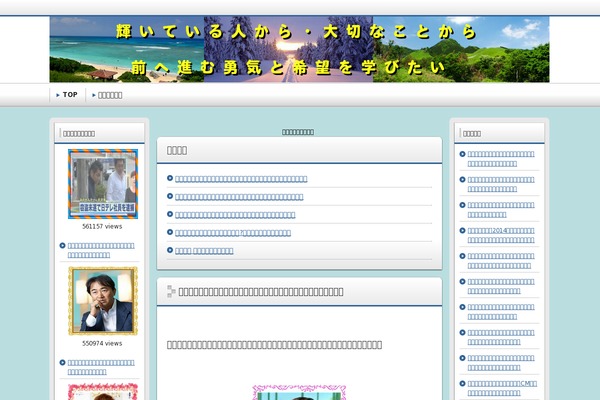Viewport: 600px width, 400px height.
Task: Open the thumbnail above 561157 views
Action: (x=103, y=184)
